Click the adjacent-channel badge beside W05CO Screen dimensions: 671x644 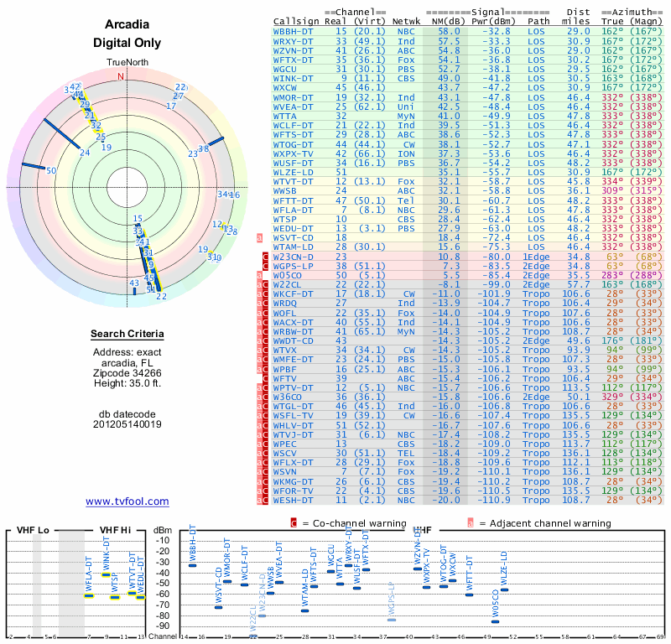point(259,276)
